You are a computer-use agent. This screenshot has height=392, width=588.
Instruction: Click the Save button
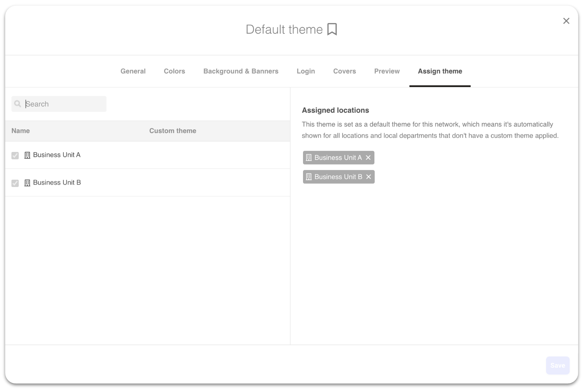tap(557, 365)
